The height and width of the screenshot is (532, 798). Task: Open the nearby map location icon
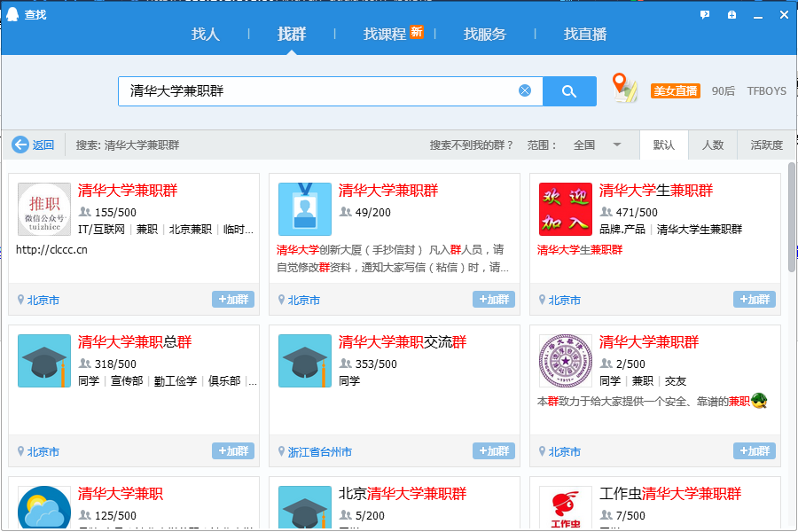click(624, 88)
